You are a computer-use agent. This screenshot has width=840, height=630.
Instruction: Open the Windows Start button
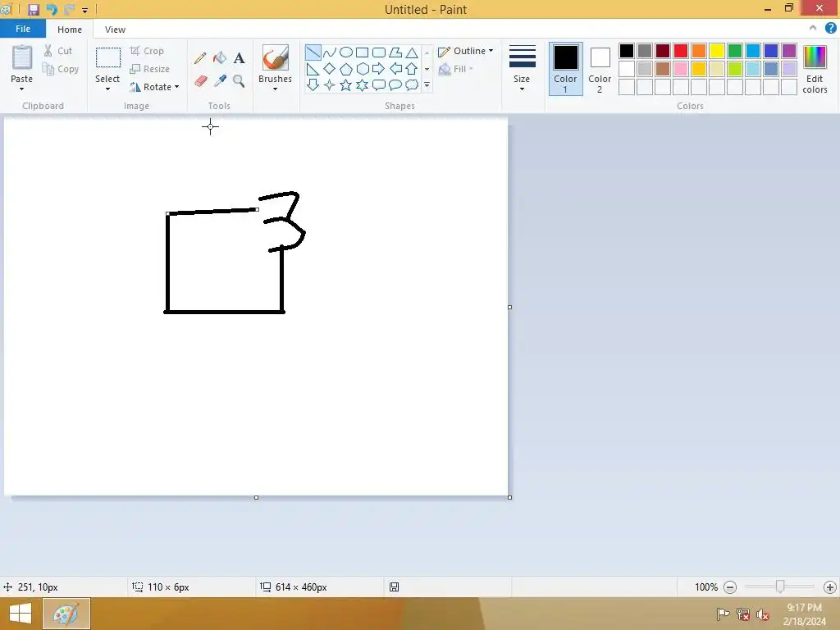pos(21,614)
